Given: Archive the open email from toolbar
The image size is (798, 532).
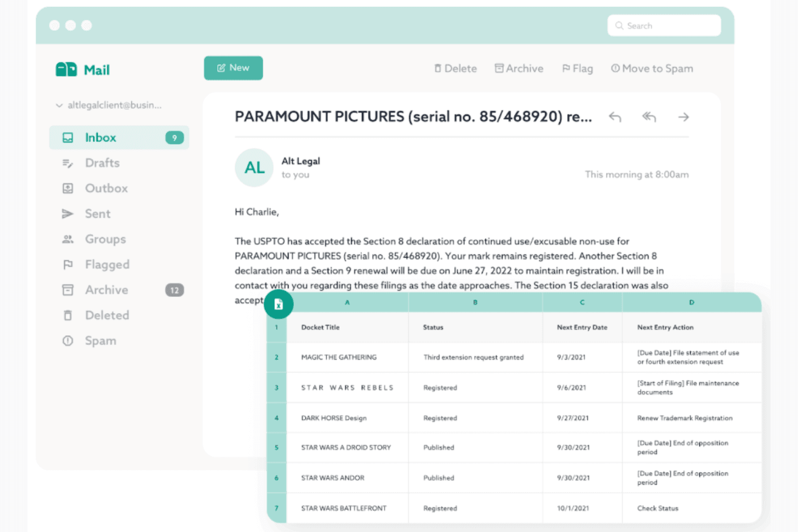Looking at the screenshot, I should point(519,68).
